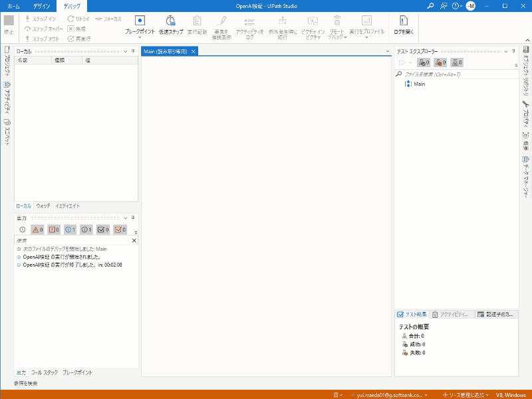Viewport: 532px width, 399px height.
Task: Open ローカル panel options dropdown
Action: coord(126,52)
